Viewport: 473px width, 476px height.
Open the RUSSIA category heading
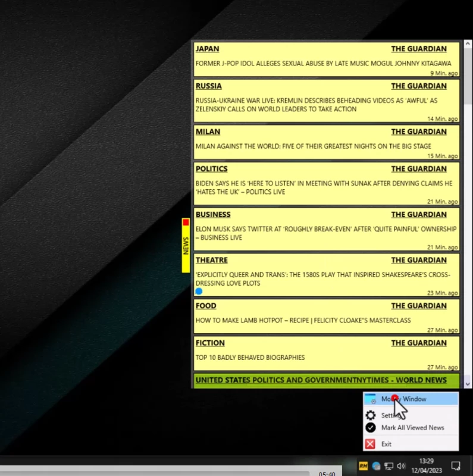click(x=209, y=86)
